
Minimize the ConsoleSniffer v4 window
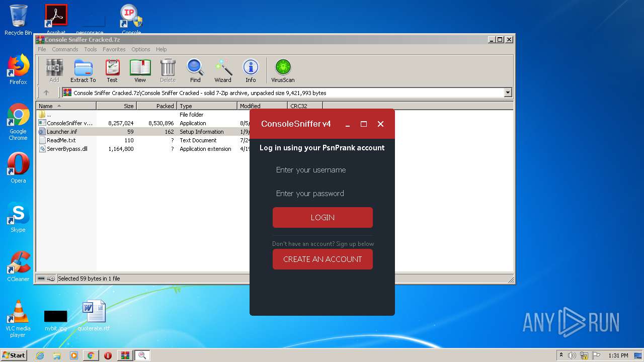pos(347,124)
